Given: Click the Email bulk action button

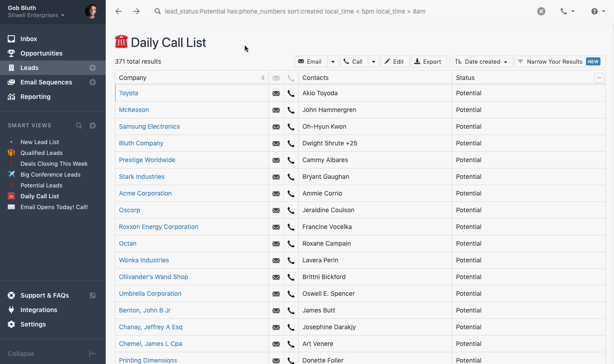Looking at the screenshot, I should pos(310,61).
